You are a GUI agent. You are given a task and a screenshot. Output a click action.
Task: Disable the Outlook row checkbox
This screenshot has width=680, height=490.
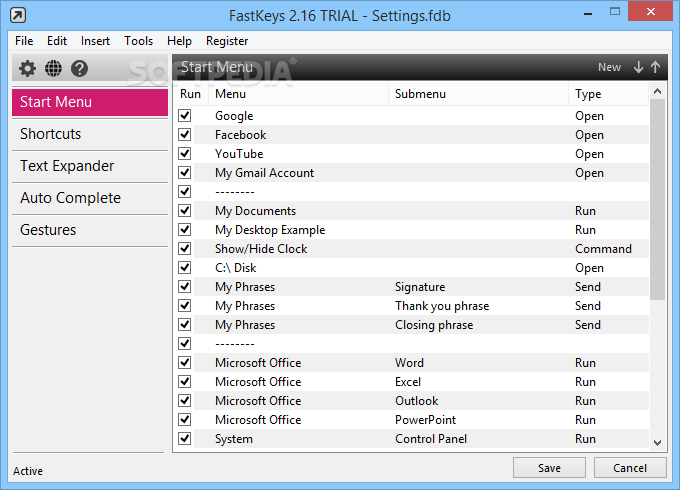[185, 401]
